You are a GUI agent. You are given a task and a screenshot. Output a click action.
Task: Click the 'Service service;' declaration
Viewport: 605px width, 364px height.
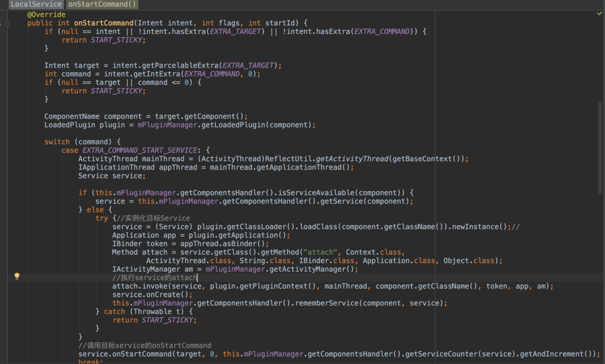(x=112, y=175)
